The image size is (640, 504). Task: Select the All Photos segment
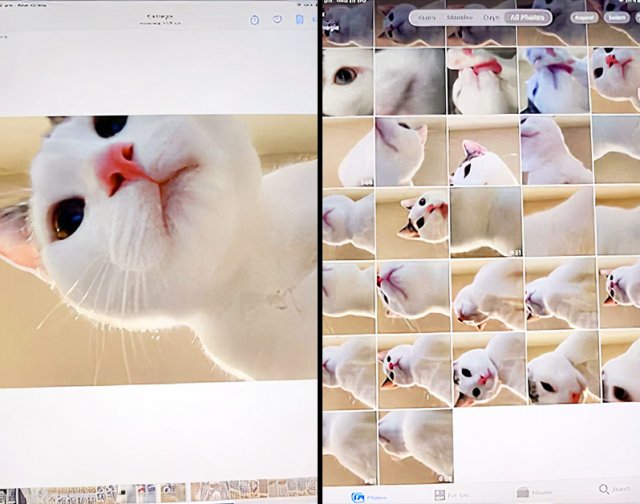[526, 17]
